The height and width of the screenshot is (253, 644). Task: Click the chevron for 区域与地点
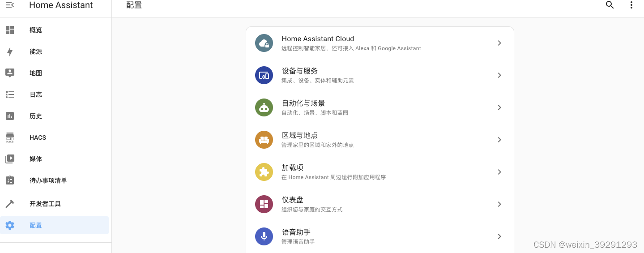coord(499,140)
